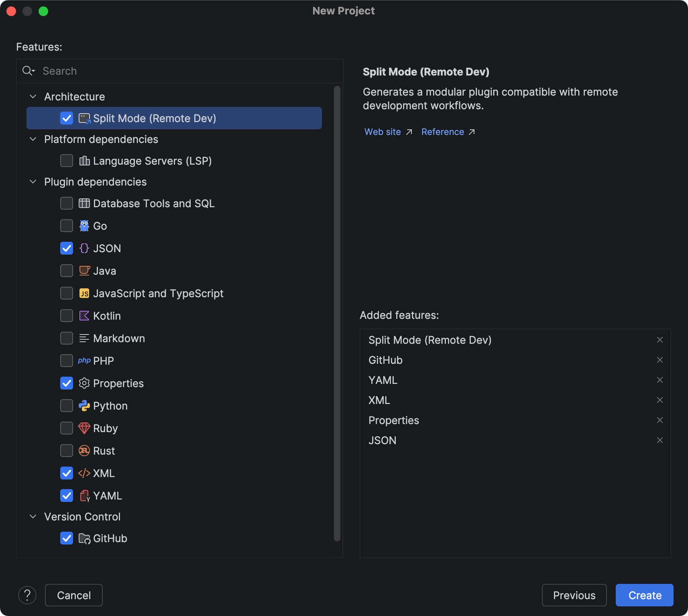Viewport: 688px width, 616px height.
Task: Collapse the Architecture group
Action: pyautogui.click(x=33, y=97)
